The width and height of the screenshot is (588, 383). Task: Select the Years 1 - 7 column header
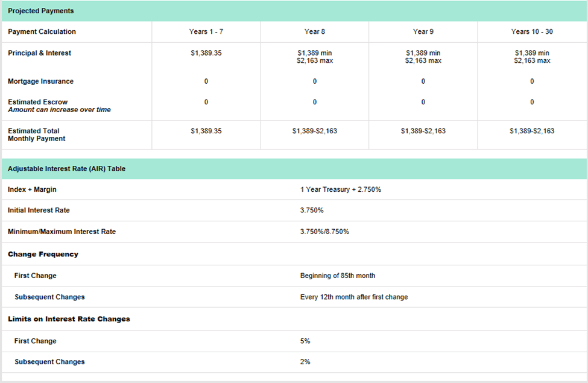(206, 31)
